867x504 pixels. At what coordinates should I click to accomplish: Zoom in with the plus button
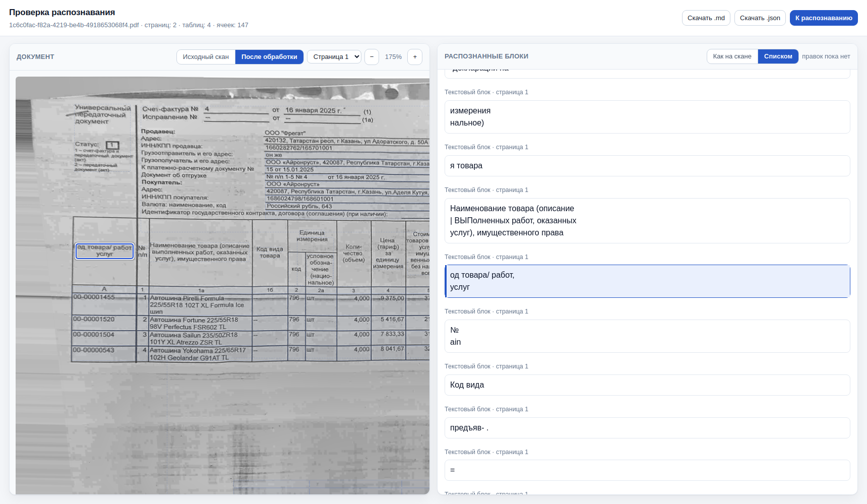pos(415,56)
